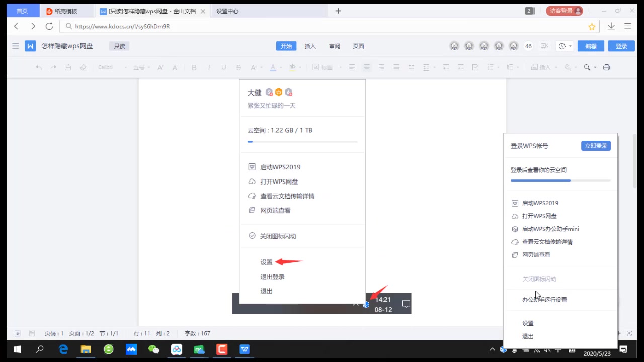Center align the text
Screen dimensions: 644x362
pos(367,67)
